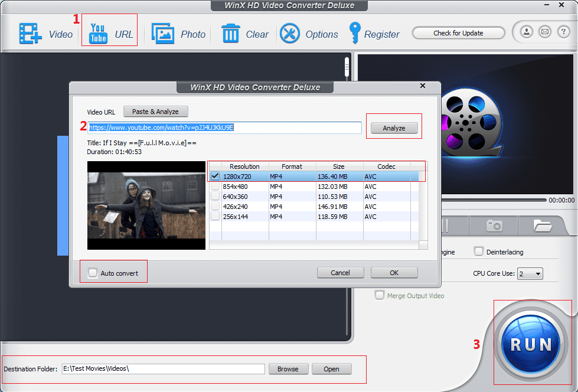
Task: Open the CPU Core Use dropdown
Action: [530, 273]
